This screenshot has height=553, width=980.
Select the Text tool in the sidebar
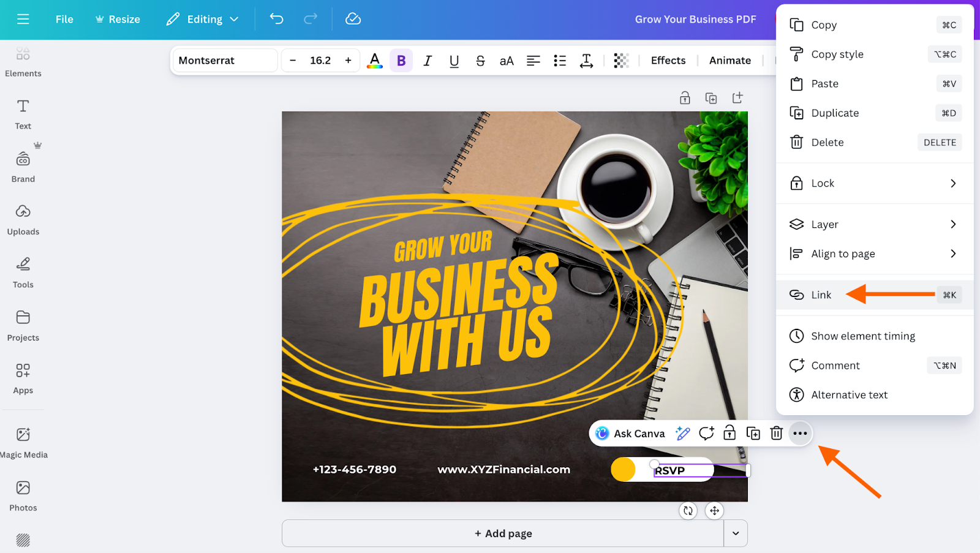pyautogui.click(x=23, y=113)
